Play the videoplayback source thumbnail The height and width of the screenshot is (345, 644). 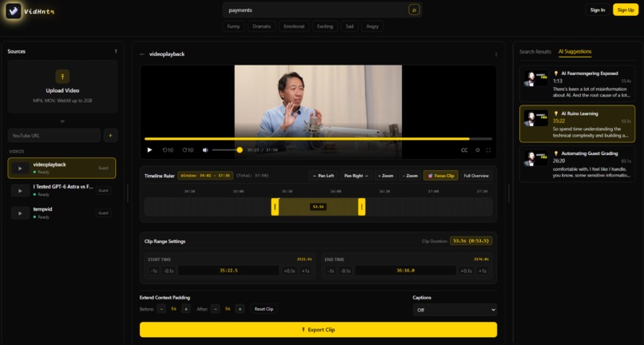coord(20,168)
